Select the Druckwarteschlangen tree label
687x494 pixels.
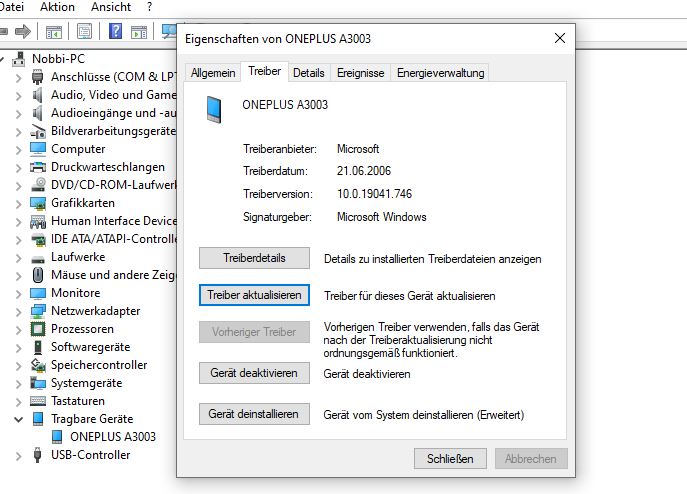(x=108, y=167)
